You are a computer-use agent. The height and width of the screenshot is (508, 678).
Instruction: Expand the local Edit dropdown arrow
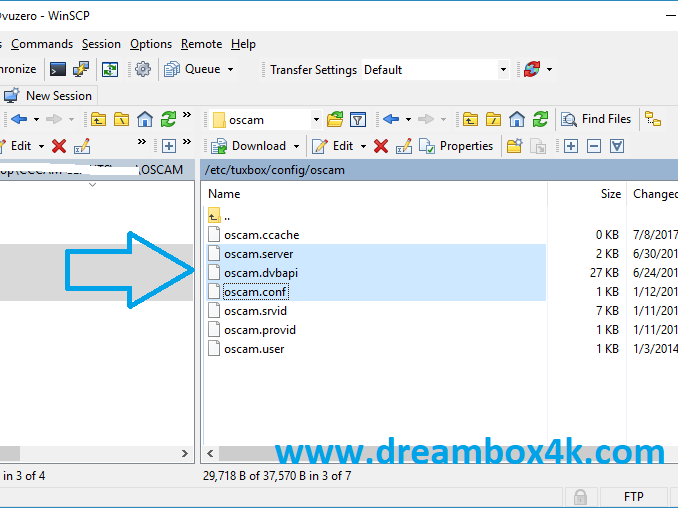(42, 147)
